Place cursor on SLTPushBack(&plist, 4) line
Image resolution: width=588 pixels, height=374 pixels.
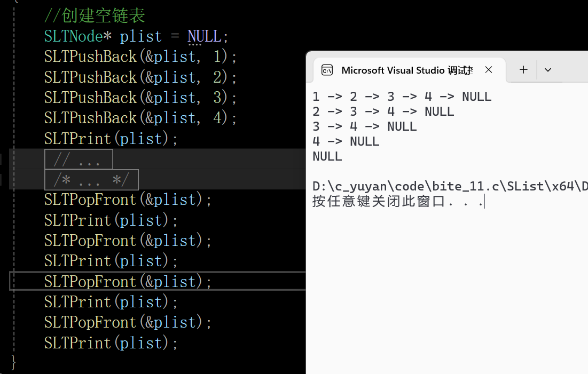pos(140,118)
